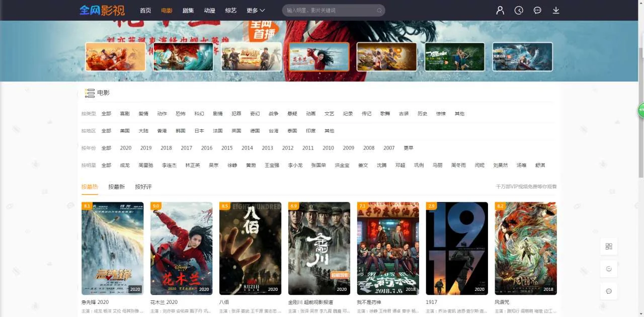Open 剧集 in top navigation
The width and height of the screenshot is (644, 317).
(188, 11)
